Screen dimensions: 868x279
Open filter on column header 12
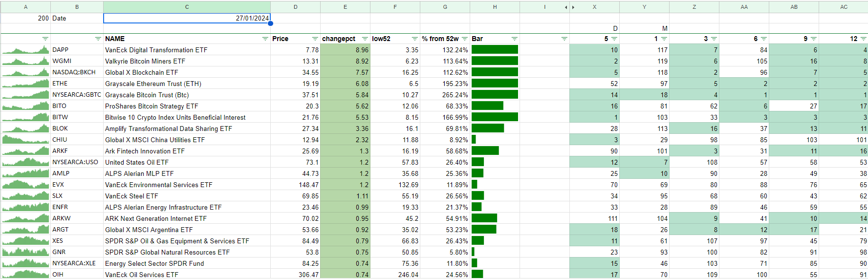pyautogui.click(x=863, y=39)
